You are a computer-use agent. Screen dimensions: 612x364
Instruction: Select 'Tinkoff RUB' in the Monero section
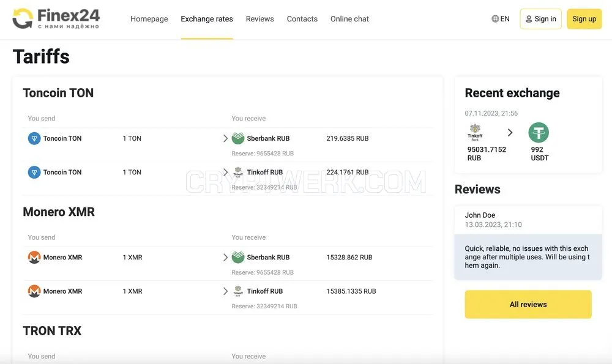pyautogui.click(x=264, y=291)
